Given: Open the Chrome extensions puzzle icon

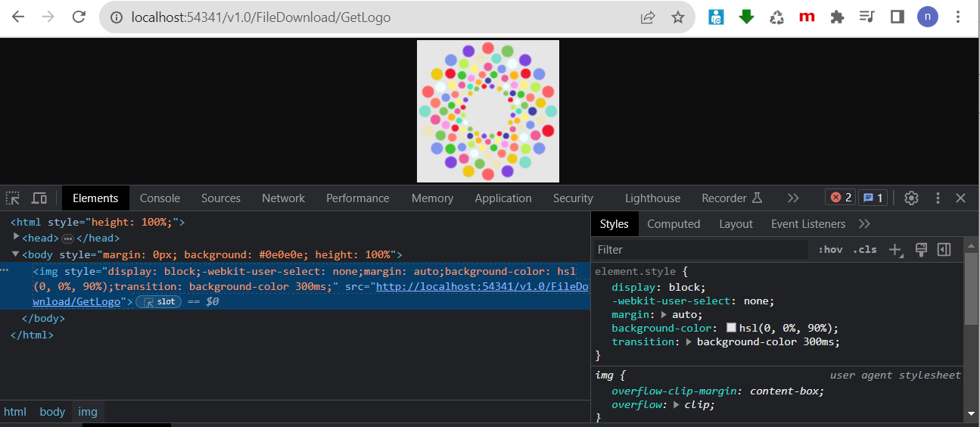Looking at the screenshot, I should (x=836, y=17).
